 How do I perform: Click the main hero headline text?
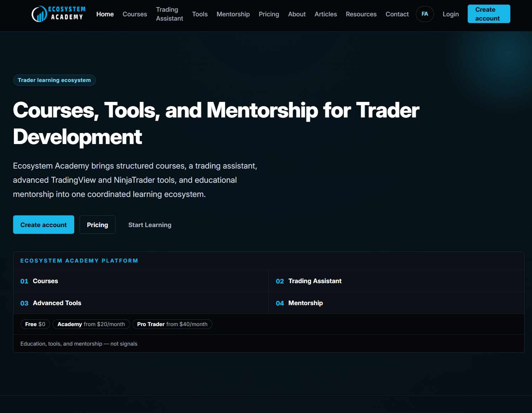point(216,123)
